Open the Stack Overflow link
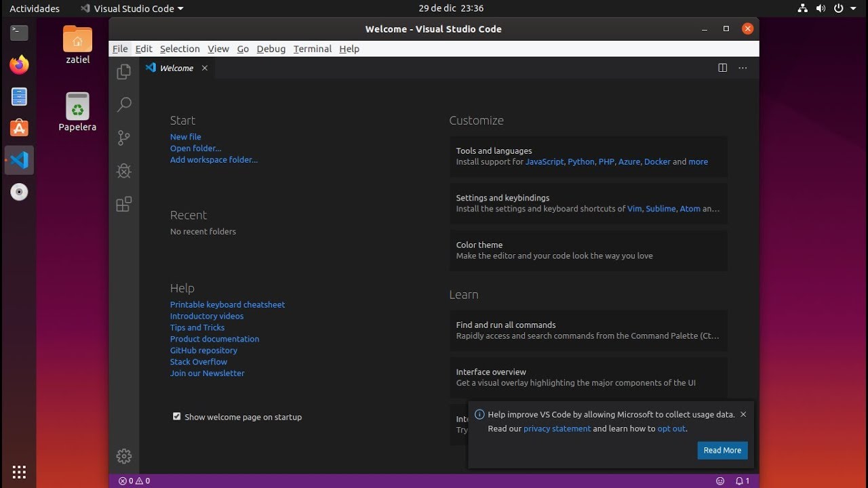 click(199, 362)
